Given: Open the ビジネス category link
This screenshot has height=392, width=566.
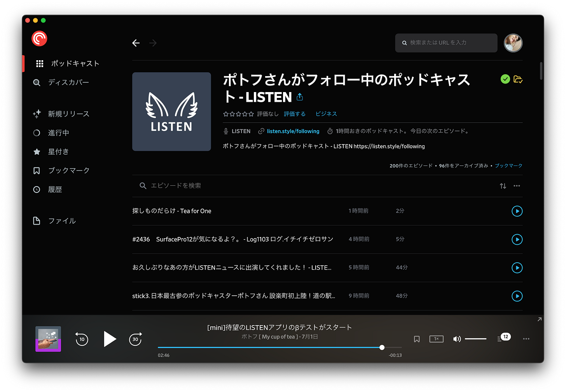Looking at the screenshot, I should coord(326,114).
